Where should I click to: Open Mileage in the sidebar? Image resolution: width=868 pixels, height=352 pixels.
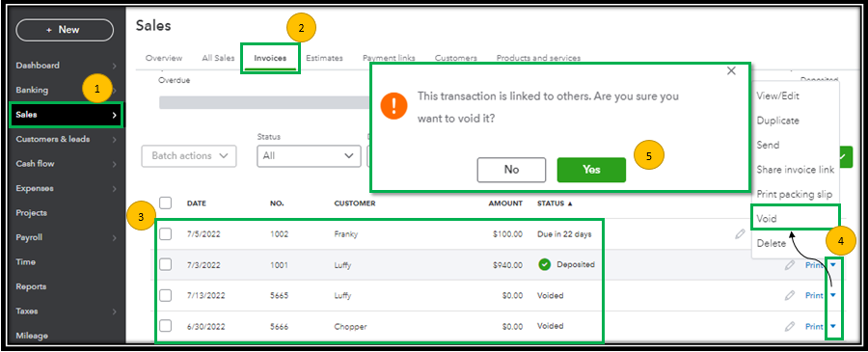(x=32, y=336)
